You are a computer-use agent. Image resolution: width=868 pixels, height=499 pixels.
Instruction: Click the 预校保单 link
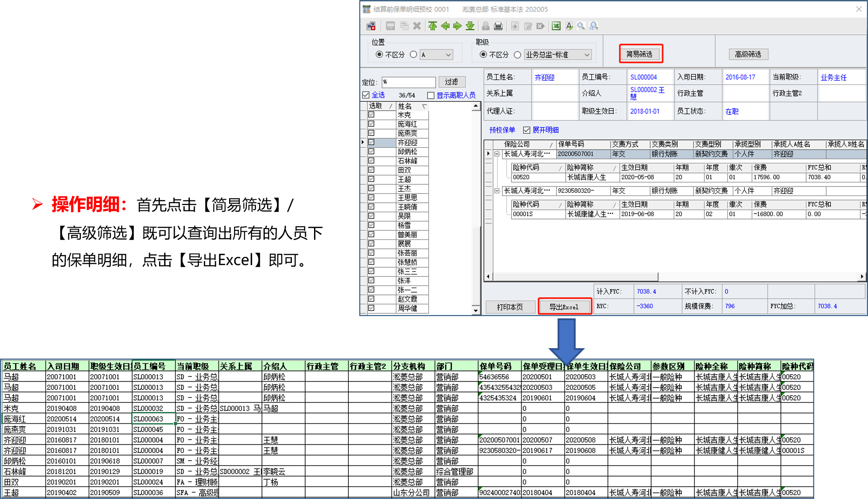502,130
